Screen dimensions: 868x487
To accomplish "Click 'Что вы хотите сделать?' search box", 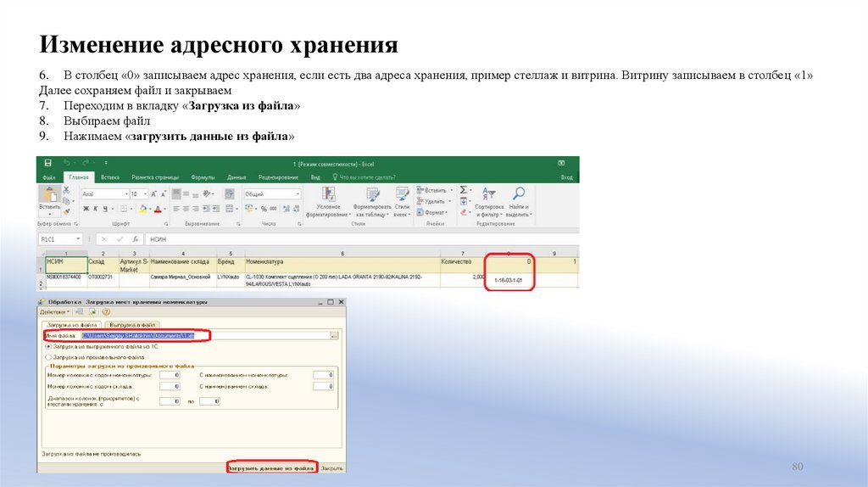I will pyautogui.click(x=364, y=178).
